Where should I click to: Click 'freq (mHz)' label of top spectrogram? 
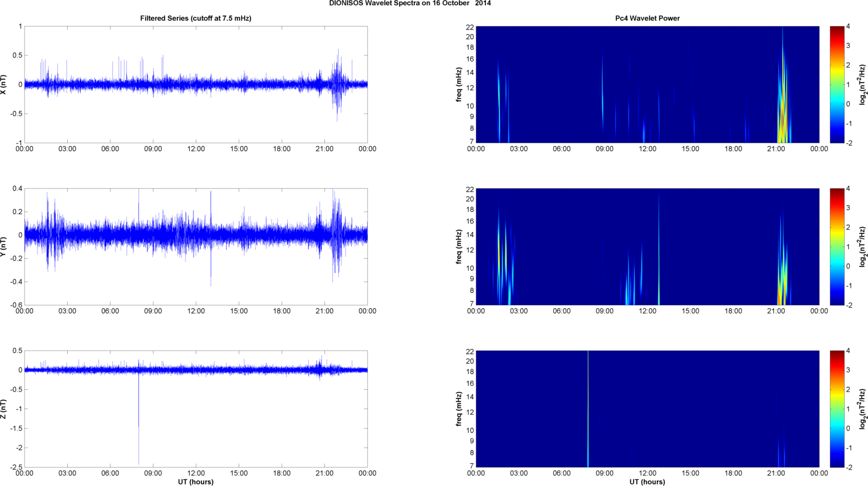459,84
